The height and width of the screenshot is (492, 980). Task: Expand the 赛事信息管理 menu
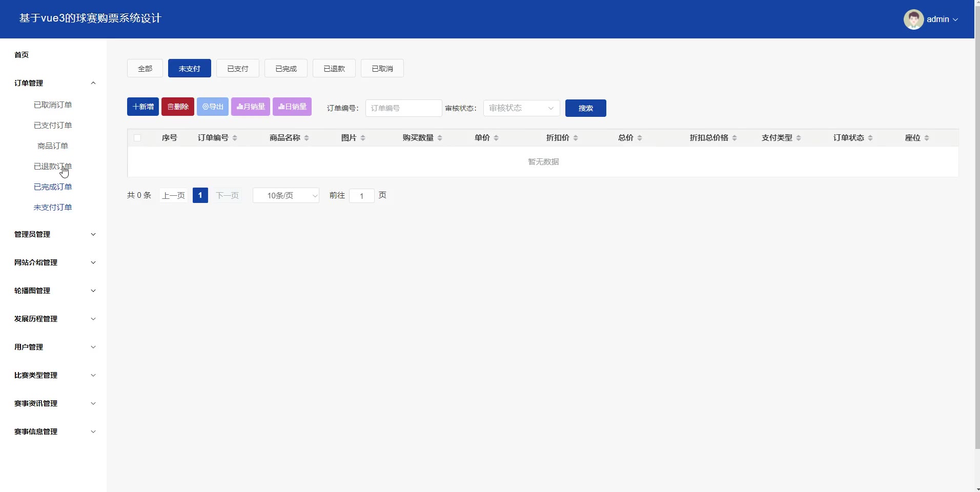(54, 432)
